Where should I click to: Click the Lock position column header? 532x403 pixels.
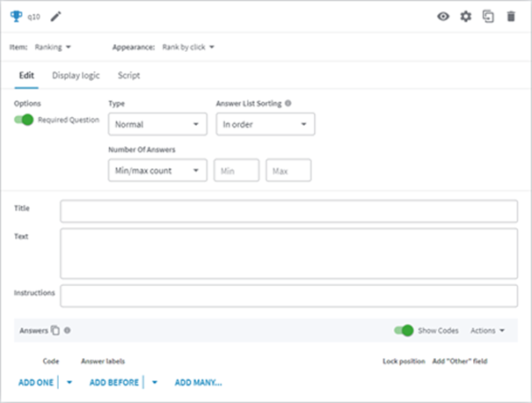click(404, 361)
